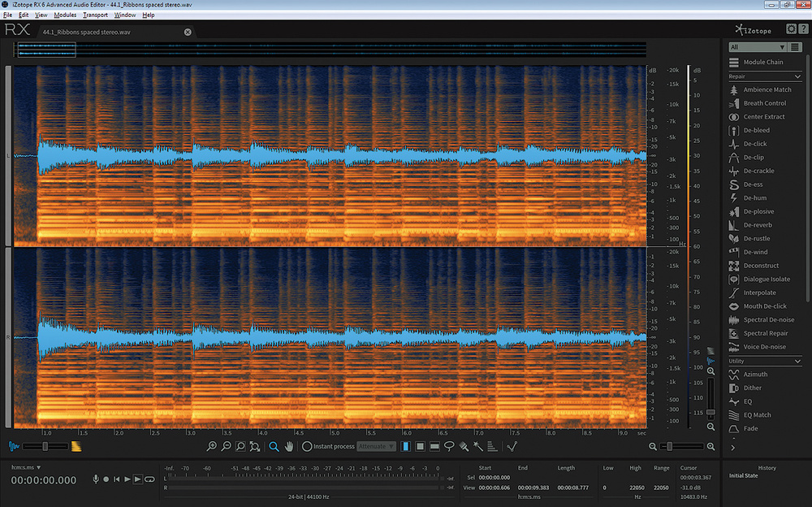Open the Spectral Repair module

pyautogui.click(x=758, y=333)
